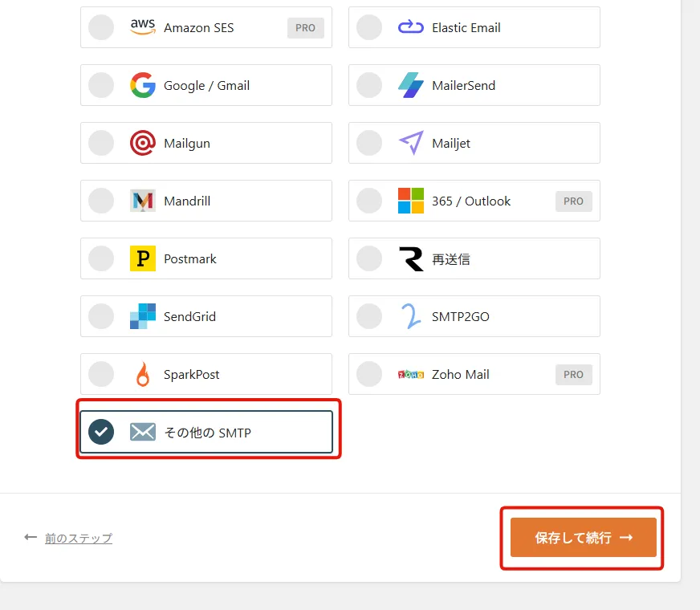
Task: Click the Mailjet paper plane icon
Action: point(411,143)
